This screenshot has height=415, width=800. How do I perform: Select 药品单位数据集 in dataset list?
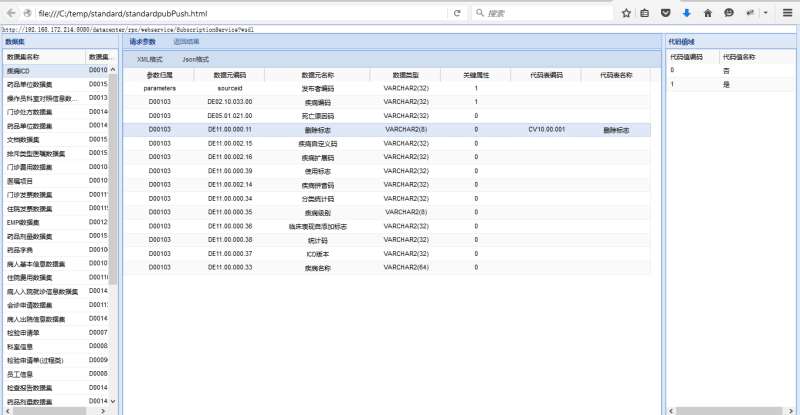(x=44, y=85)
